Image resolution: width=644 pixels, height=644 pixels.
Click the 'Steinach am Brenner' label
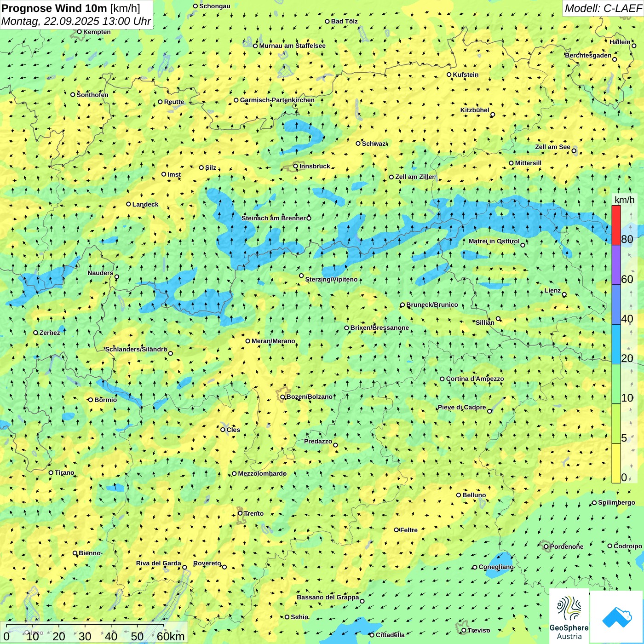pos(274,218)
